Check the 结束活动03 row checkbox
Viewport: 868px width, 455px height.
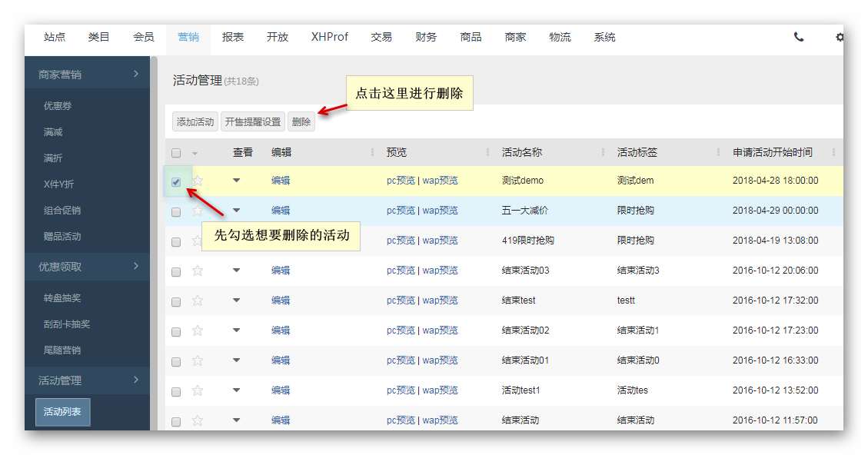click(x=176, y=271)
